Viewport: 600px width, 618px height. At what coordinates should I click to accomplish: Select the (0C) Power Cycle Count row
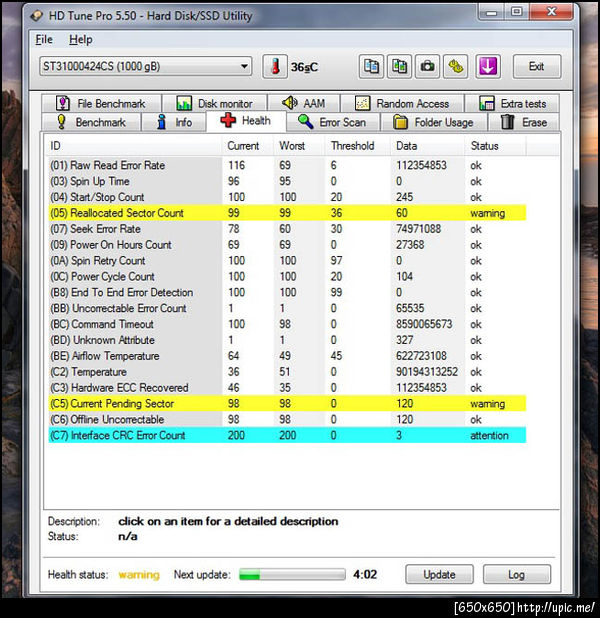tap(287, 277)
